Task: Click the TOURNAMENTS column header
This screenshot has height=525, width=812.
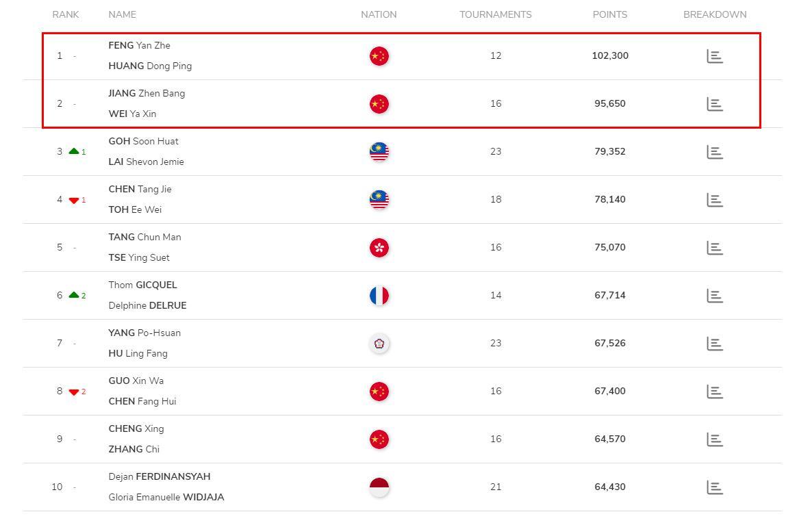Action: (496, 14)
